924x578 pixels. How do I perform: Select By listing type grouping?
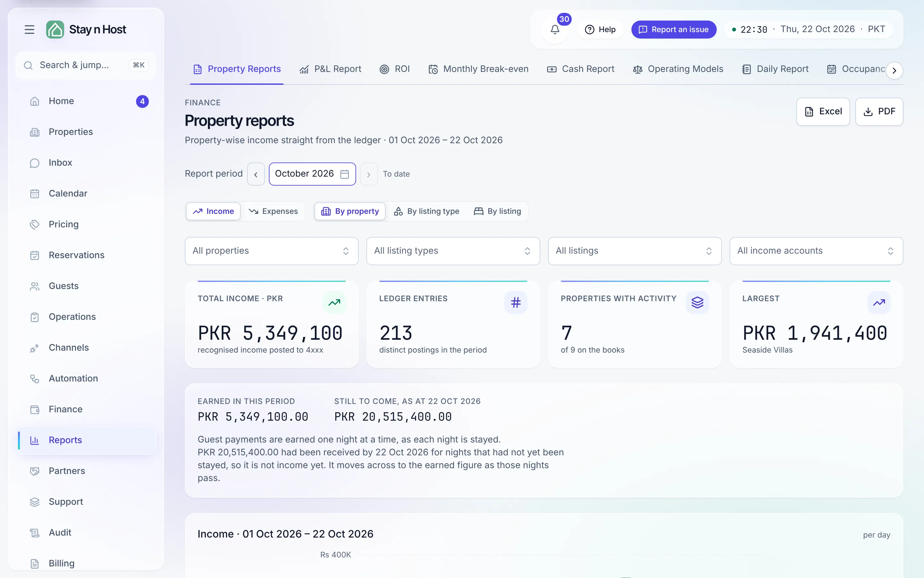(x=426, y=211)
